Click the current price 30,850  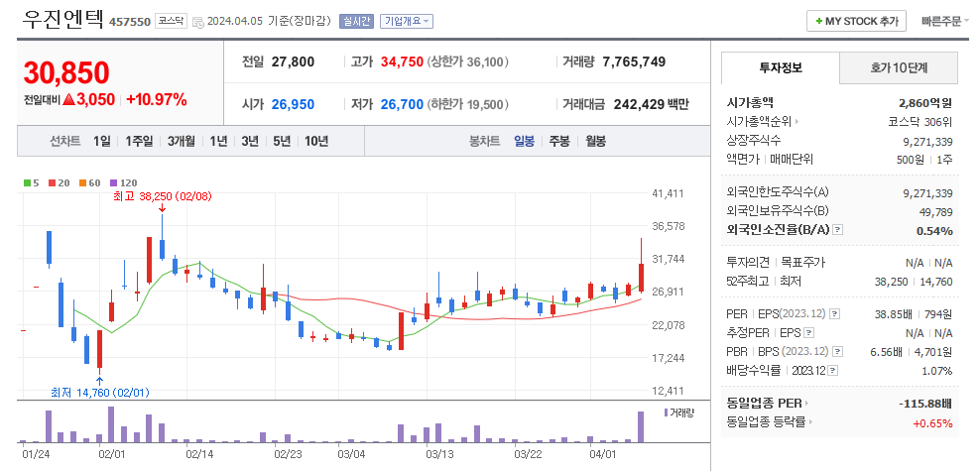(x=66, y=72)
